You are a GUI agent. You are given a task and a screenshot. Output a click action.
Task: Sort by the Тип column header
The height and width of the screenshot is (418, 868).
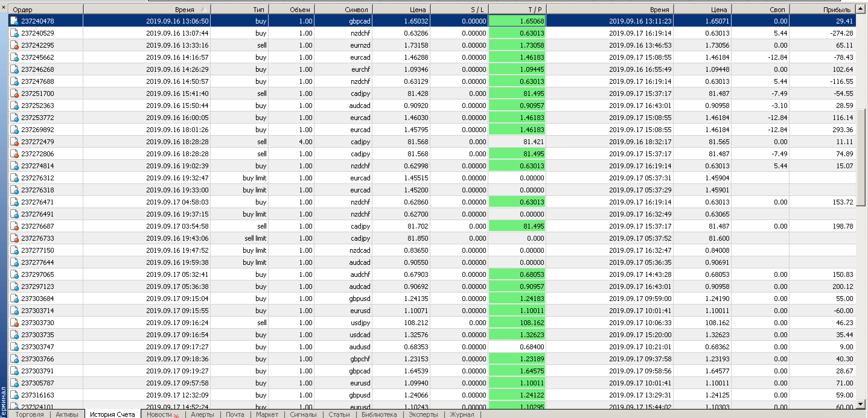[240, 9]
